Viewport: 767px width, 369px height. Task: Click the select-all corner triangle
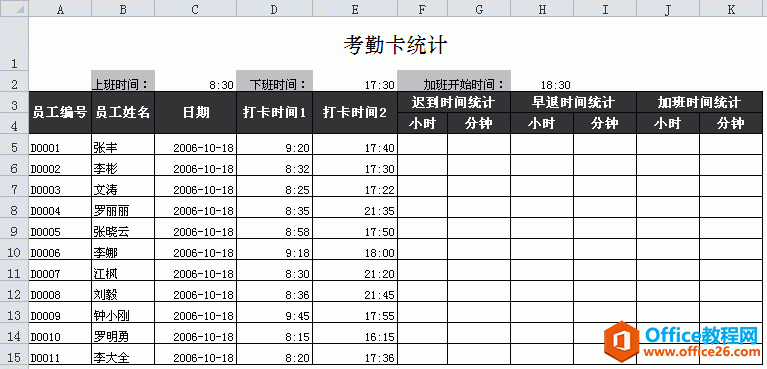(14, 9)
